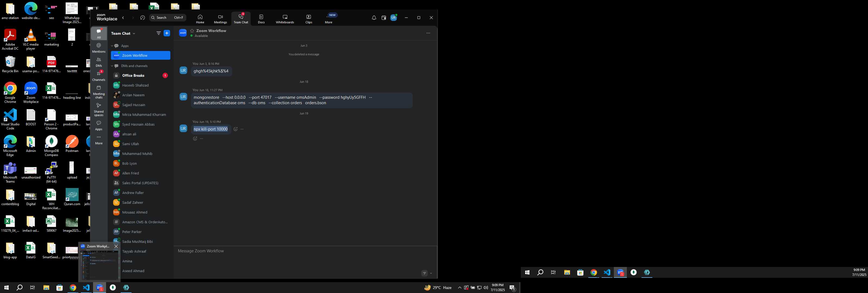Image resolution: width=868 pixels, height=293 pixels.
Task: Open the UR profile avatar menu
Action: (394, 18)
